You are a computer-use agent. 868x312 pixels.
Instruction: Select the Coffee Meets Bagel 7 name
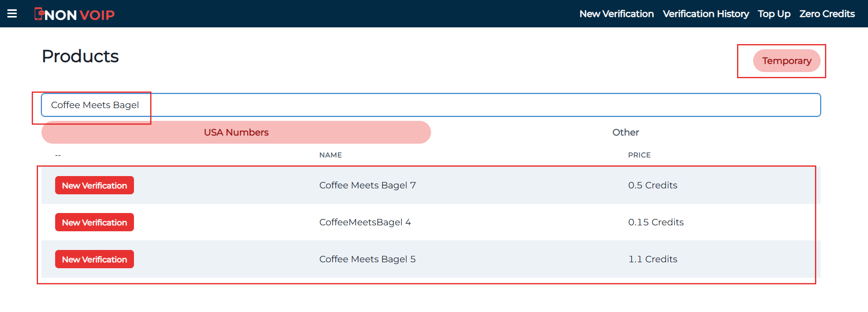point(367,185)
